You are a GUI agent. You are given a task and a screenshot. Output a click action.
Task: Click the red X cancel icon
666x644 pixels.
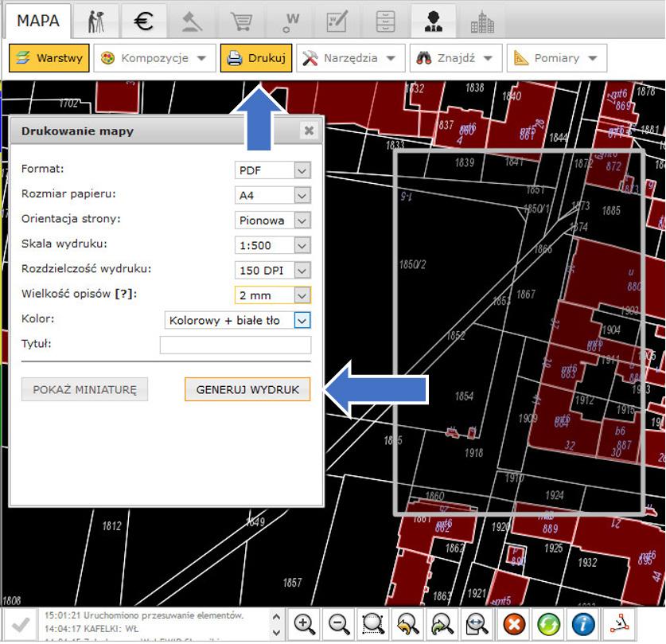pos(514,624)
